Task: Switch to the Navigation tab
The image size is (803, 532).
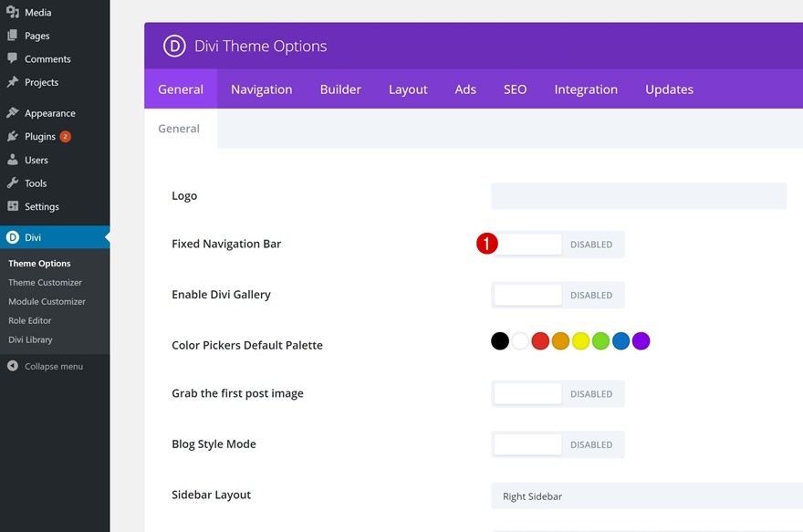Action: coord(261,89)
